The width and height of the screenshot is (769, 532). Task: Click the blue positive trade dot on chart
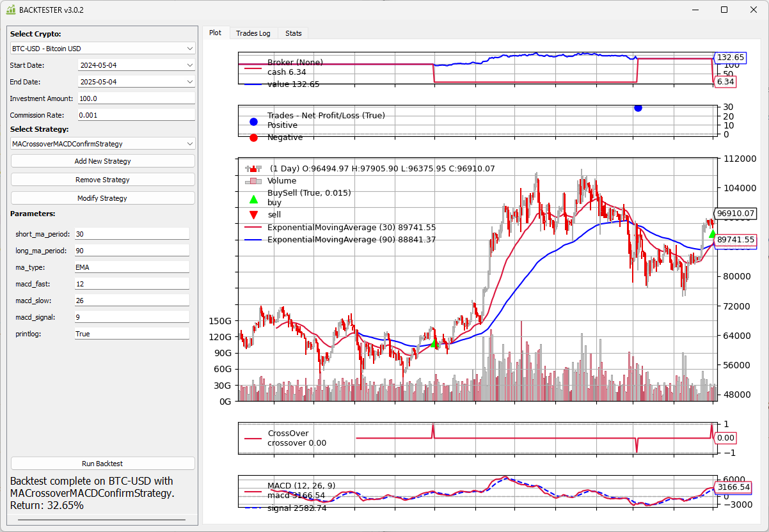(x=638, y=108)
